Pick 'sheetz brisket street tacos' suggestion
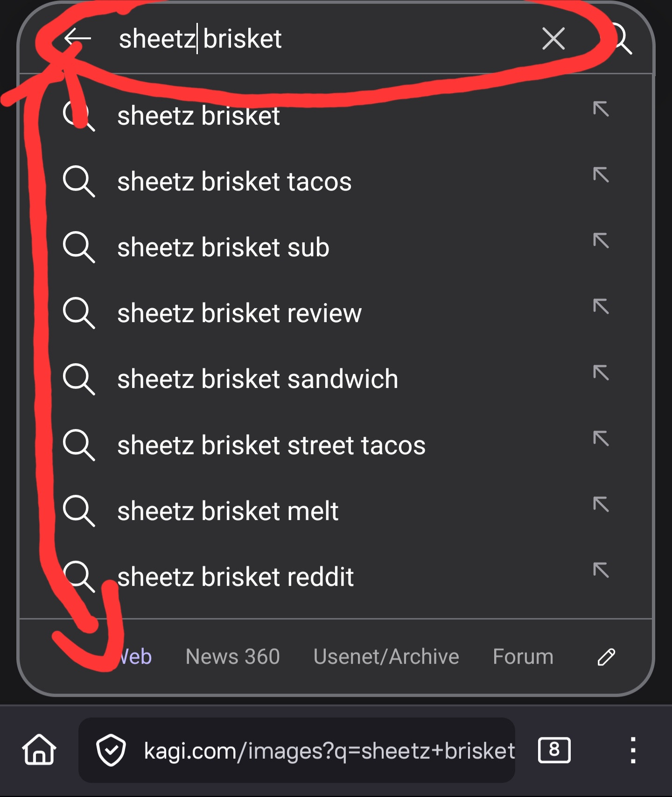The width and height of the screenshot is (672, 797). [x=271, y=445]
